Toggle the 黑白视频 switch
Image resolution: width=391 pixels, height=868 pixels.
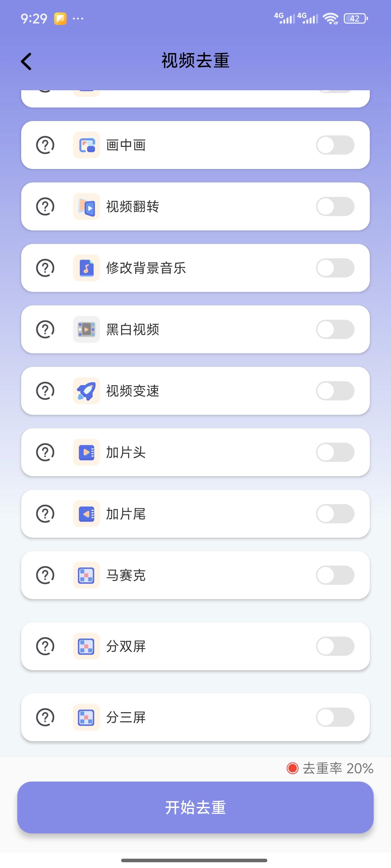335,329
